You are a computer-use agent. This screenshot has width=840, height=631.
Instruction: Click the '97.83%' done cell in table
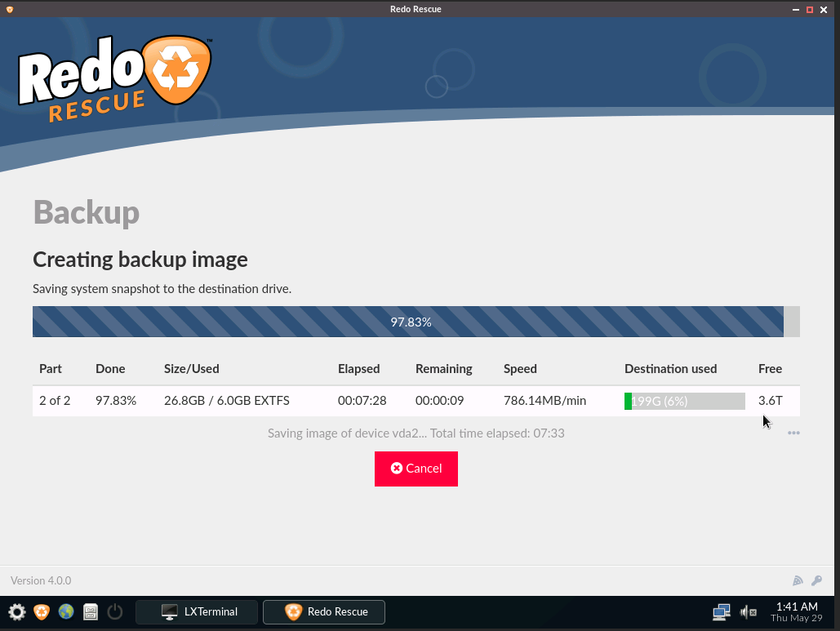click(116, 401)
